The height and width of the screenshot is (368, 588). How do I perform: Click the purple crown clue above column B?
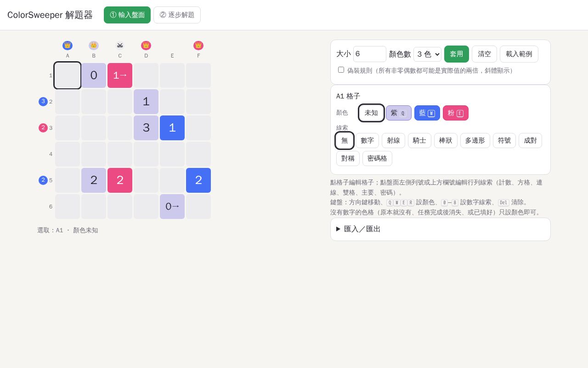(x=94, y=46)
